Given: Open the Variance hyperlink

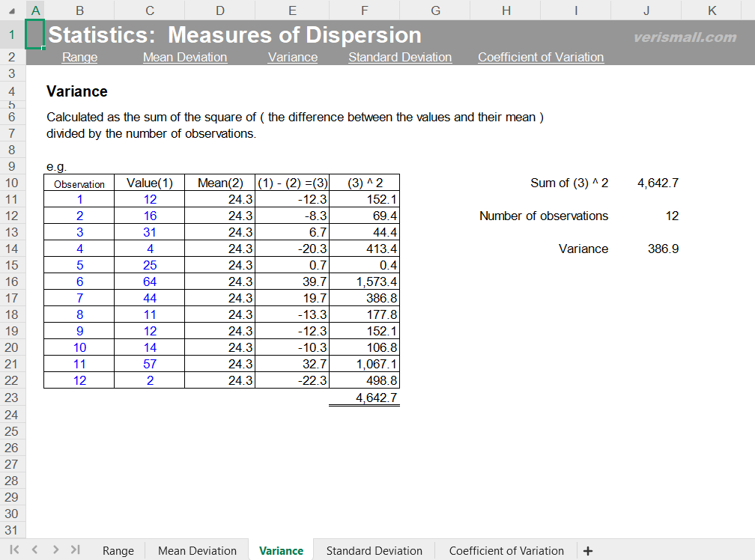Looking at the screenshot, I should coord(292,57).
